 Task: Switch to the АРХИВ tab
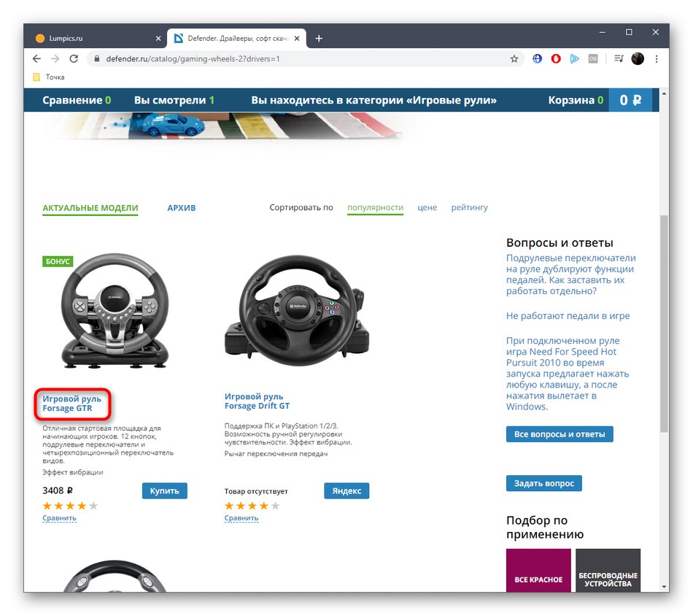[x=181, y=207]
